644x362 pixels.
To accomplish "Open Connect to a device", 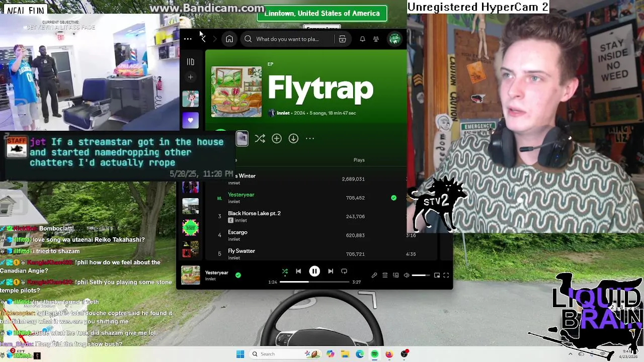I will click(x=396, y=275).
